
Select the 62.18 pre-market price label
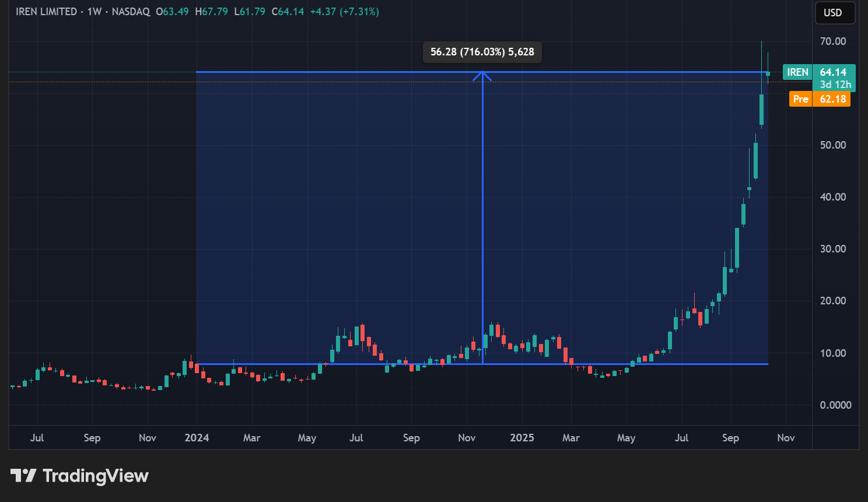click(832, 99)
